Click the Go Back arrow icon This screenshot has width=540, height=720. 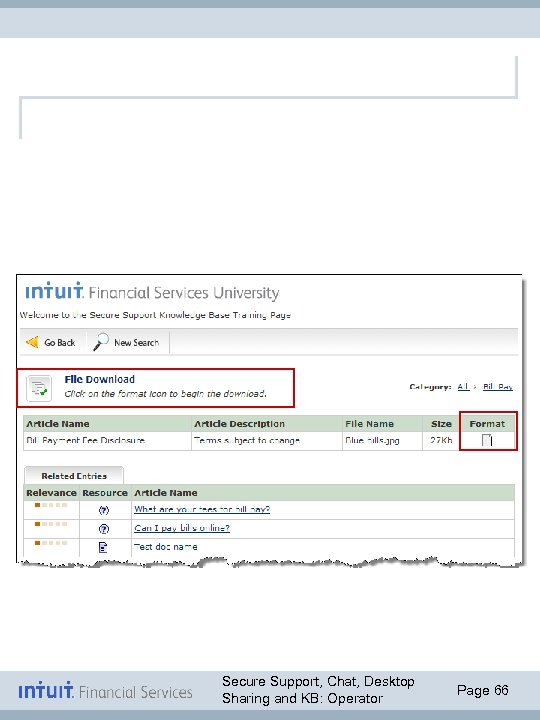32,342
